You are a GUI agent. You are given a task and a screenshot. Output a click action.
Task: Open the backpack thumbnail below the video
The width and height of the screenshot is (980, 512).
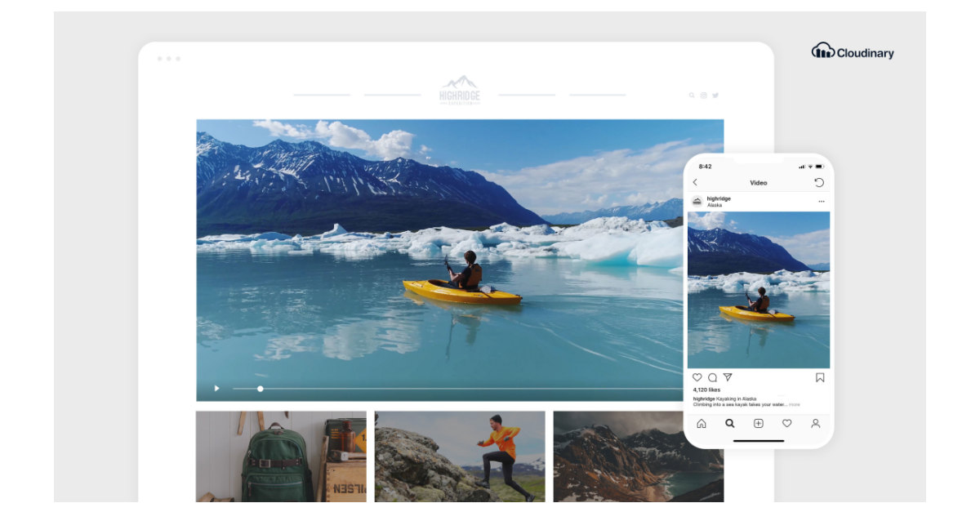click(x=280, y=458)
